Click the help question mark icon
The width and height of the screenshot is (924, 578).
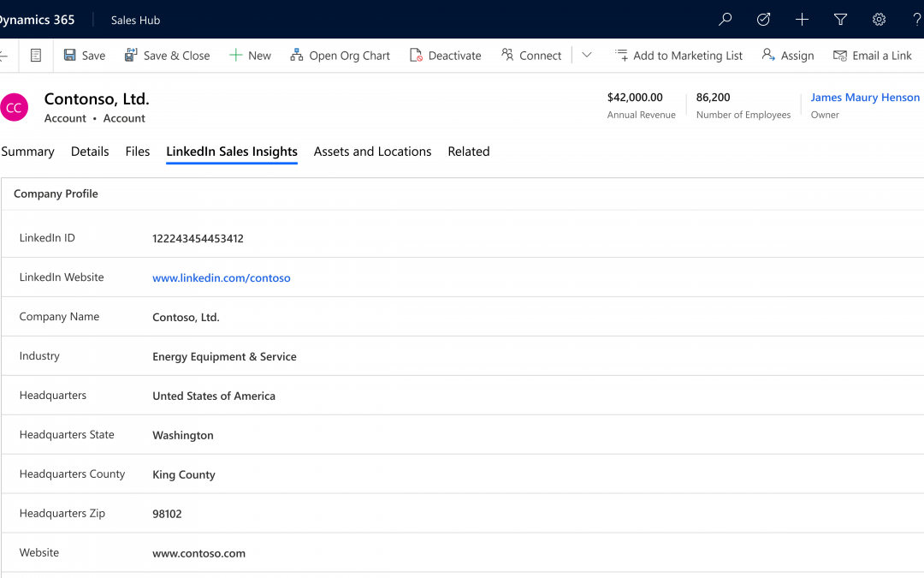click(917, 20)
